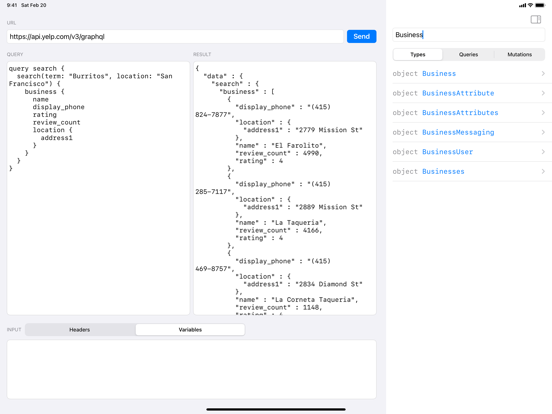Expand the chevron on the BusinessUser row
The image size is (552, 414).
[x=543, y=152]
